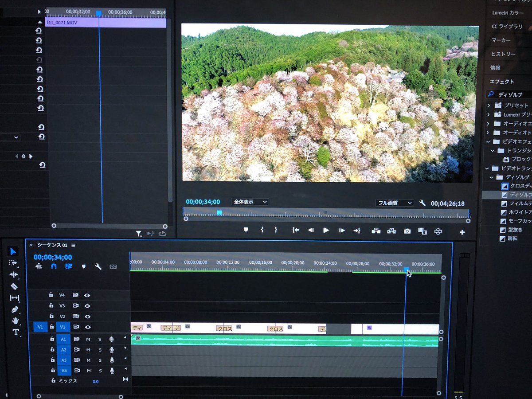Choose the Type (T) tool

click(16, 332)
